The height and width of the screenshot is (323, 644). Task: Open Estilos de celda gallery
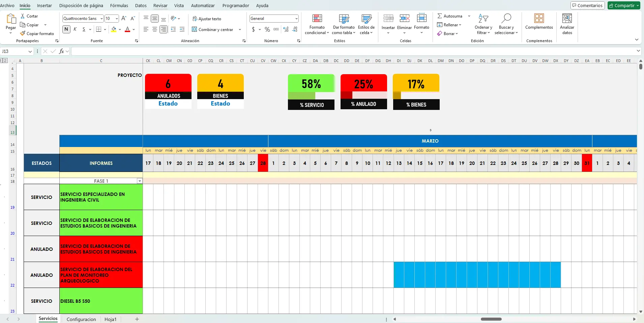pos(366,24)
